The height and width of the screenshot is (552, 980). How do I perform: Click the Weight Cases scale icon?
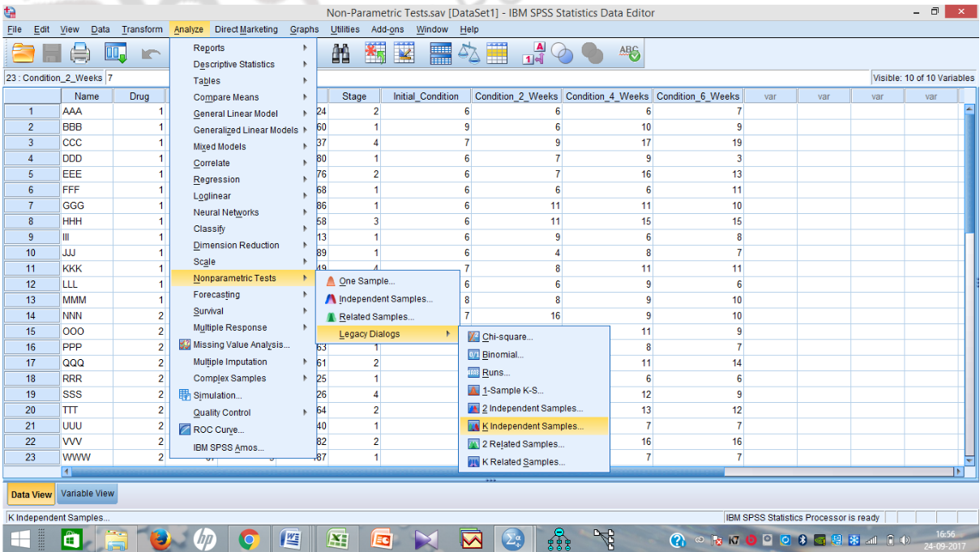[x=469, y=53]
